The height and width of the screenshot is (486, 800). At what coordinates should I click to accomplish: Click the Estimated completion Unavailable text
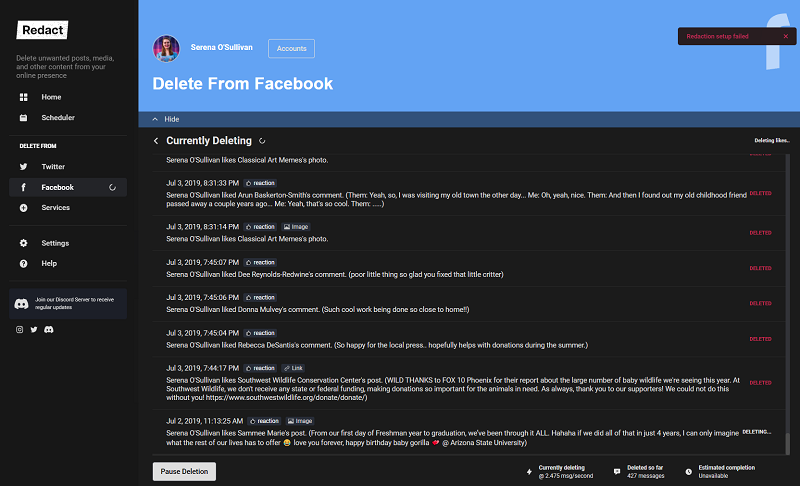[713, 476]
